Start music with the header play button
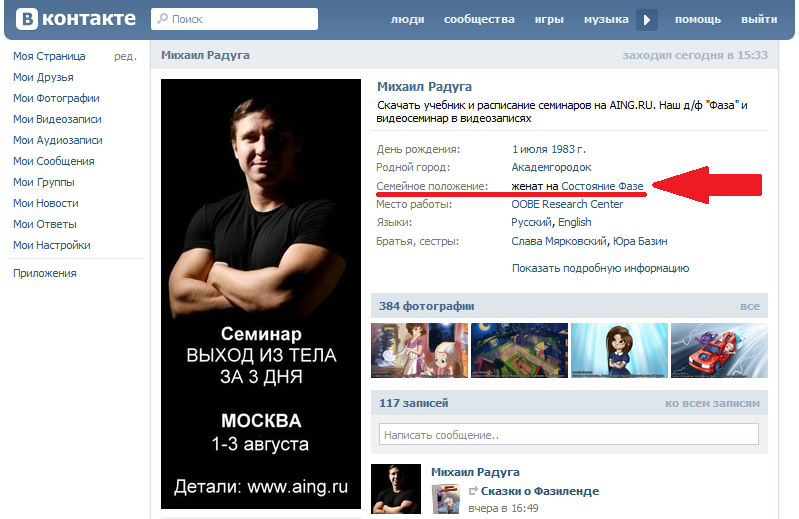Image resolution: width=799 pixels, height=519 pixels. [647, 20]
